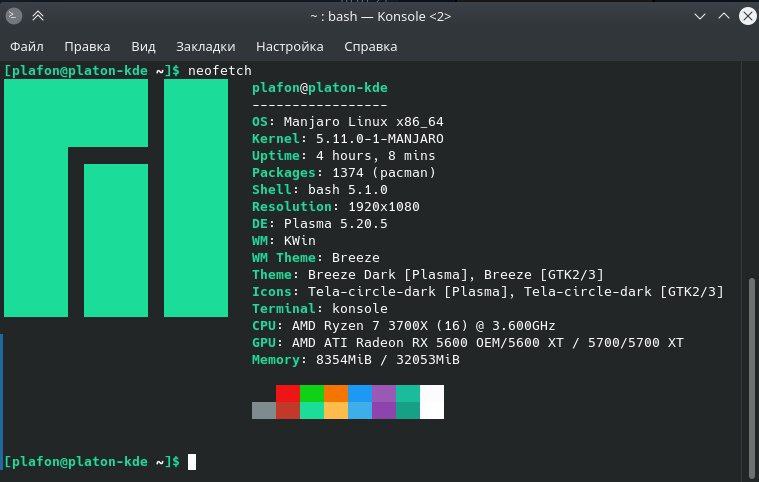
Task: Click the white color block
Action: [432, 402]
